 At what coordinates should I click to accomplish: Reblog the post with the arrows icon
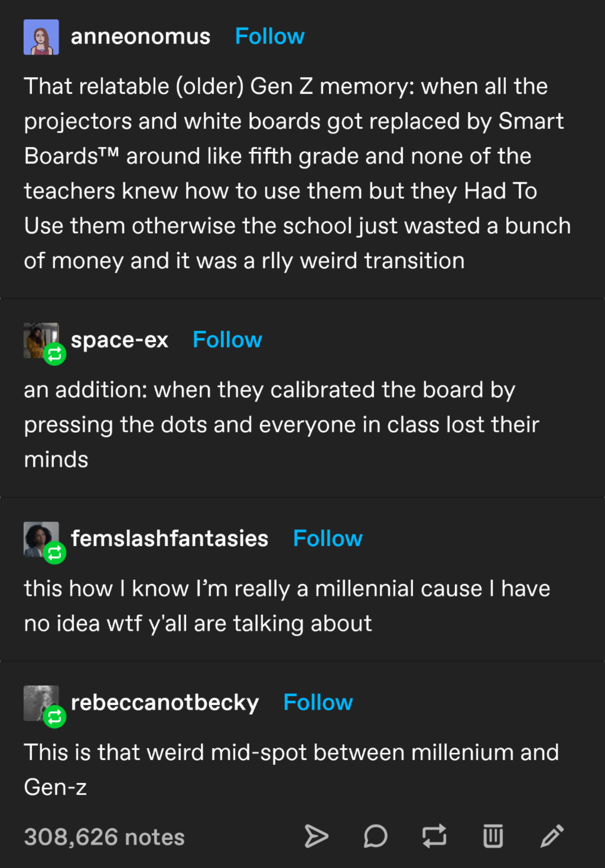(x=434, y=836)
